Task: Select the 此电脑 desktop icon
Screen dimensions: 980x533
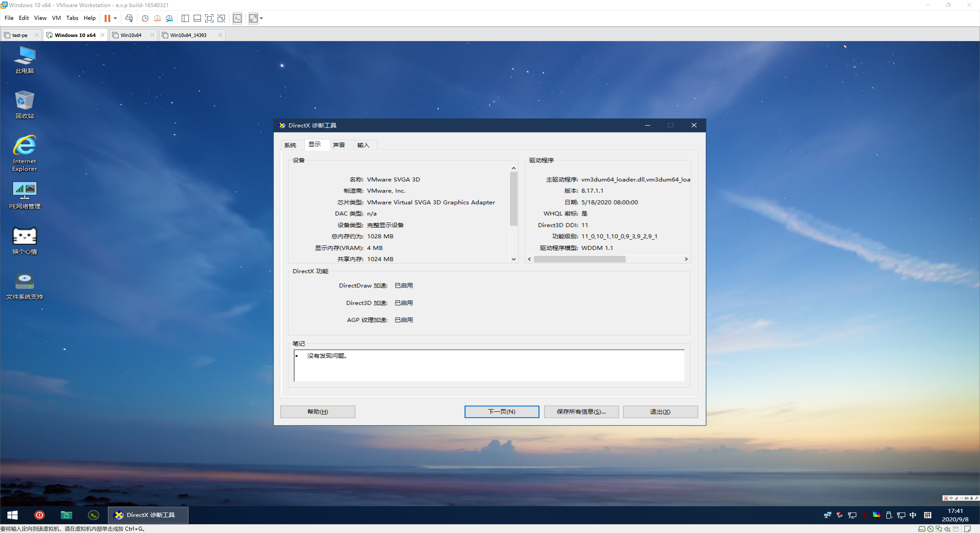Action: (25, 60)
